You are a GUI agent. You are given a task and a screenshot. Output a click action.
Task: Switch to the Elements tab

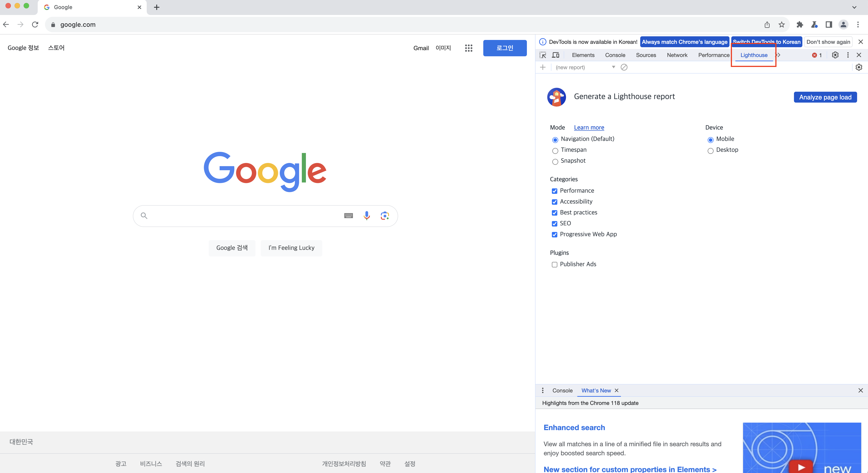(x=583, y=55)
